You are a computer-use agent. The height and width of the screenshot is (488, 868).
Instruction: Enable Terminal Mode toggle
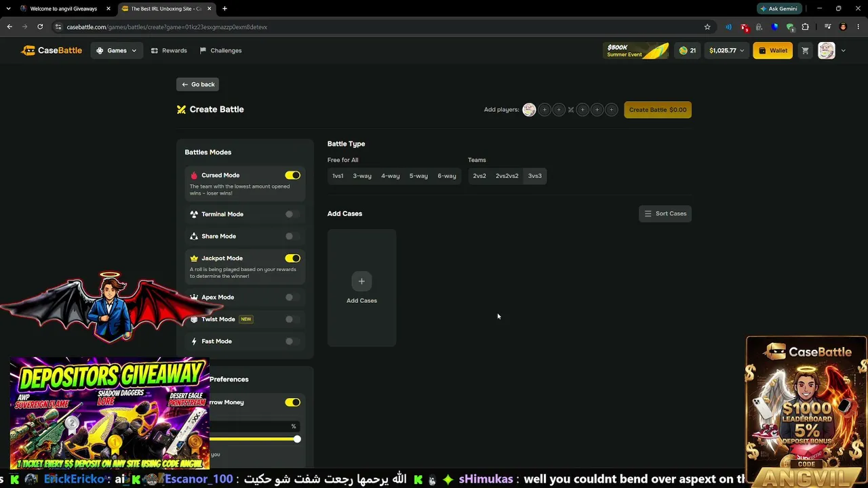292,214
